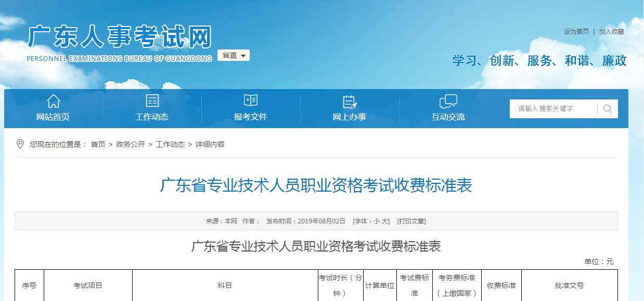This screenshot has width=644, height=301.
Task: Select the small font size 小
Action: coord(376,221)
